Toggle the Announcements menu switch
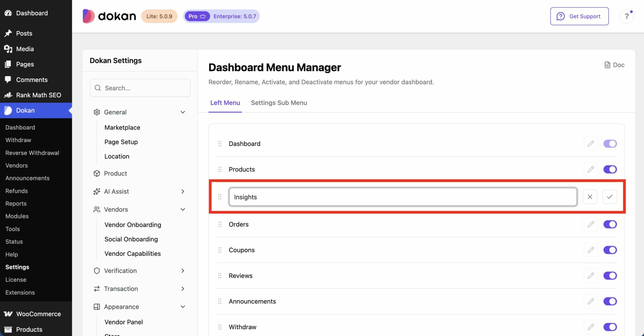The width and height of the screenshot is (644, 336). (x=610, y=301)
